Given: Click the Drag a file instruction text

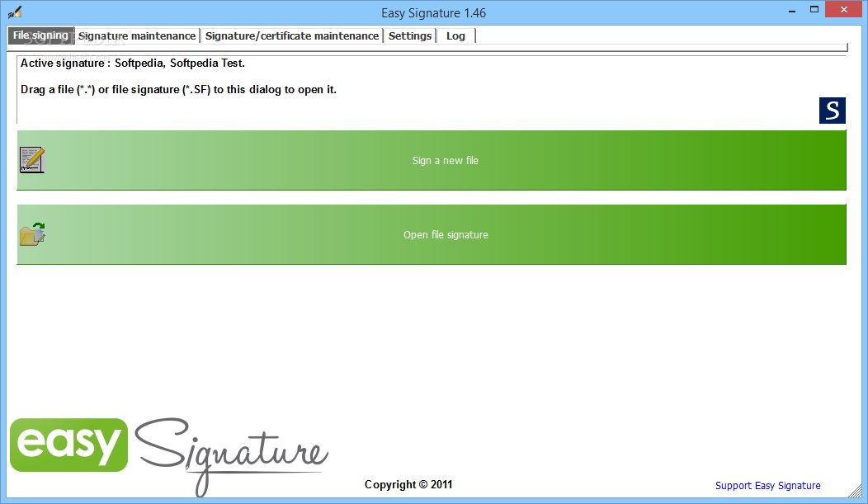Looking at the screenshot, I should (x=178, y=90).
